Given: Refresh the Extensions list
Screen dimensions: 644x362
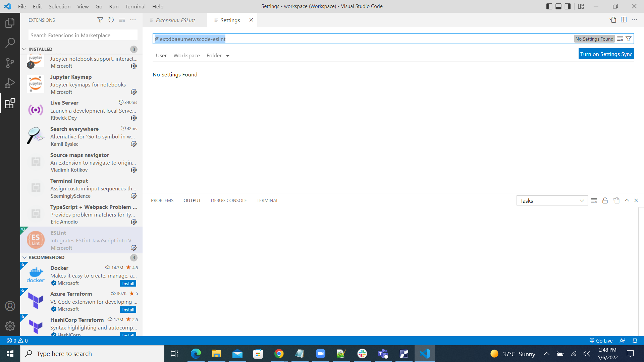Looking at the screenshot, I should [111, 20].
